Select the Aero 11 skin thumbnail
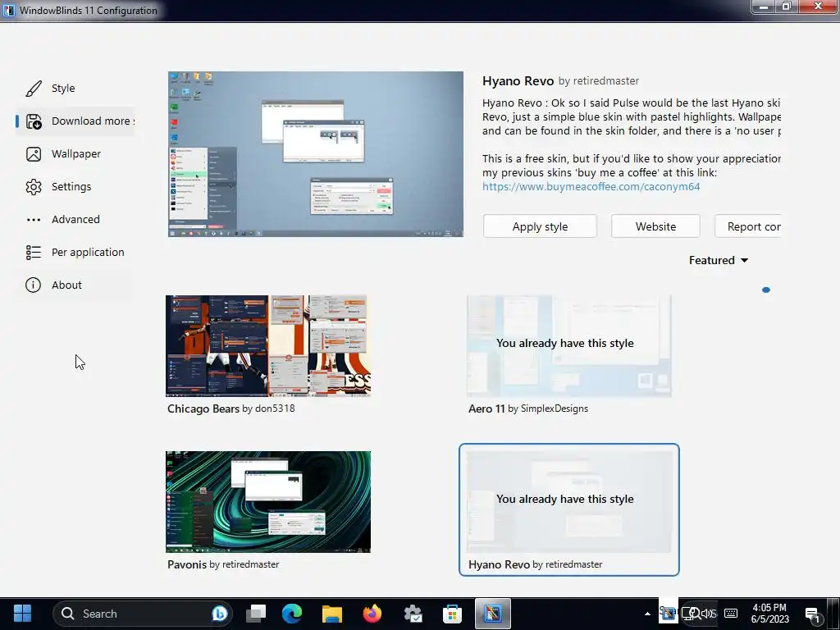This screenshot has width=840, height=630. coord(569,346)
